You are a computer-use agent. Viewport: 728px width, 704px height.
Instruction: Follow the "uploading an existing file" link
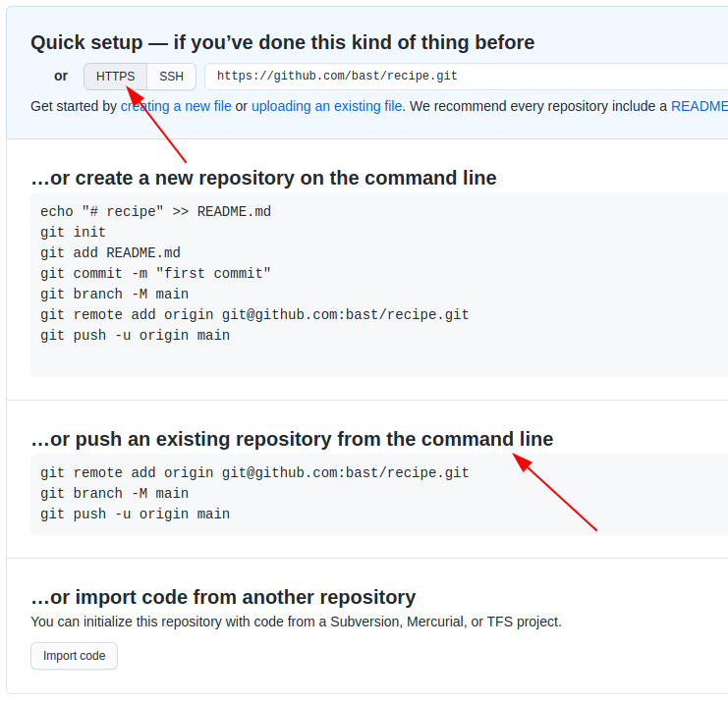pyautogui.click(x=326, y=106)
